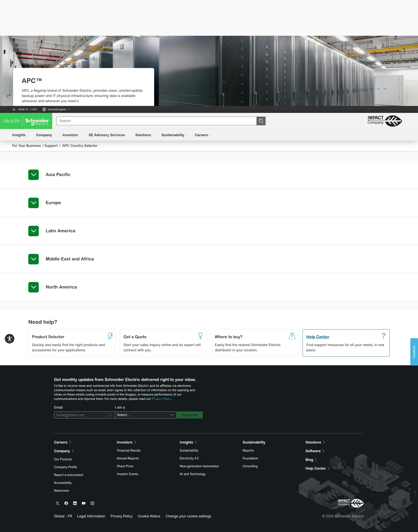
Task: Open the Solutions navigation menu
Action: click(x=145, y=135)
